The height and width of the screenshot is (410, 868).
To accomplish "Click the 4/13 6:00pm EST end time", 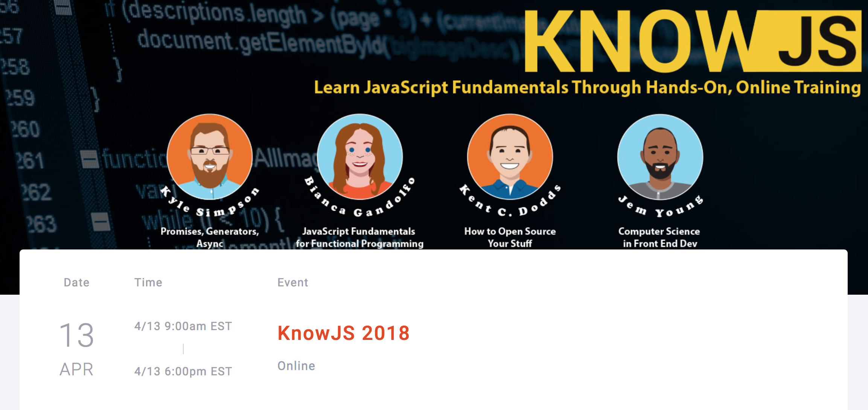I will (x=183, y=371).
